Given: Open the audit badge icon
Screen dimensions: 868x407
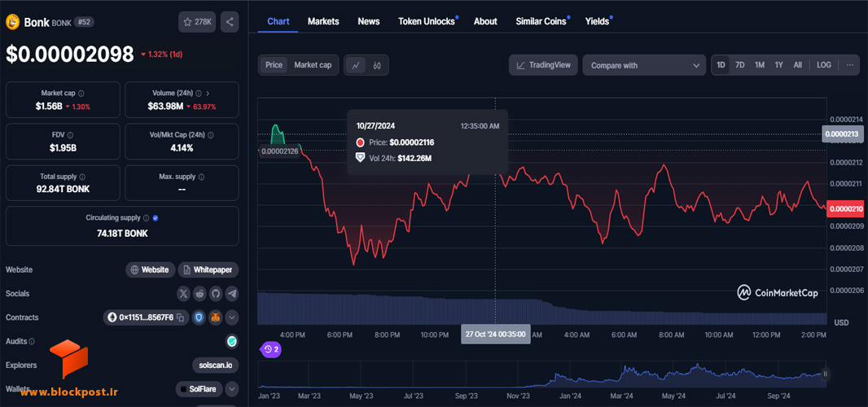Looking at the screenshot, I should coord(232,342).
